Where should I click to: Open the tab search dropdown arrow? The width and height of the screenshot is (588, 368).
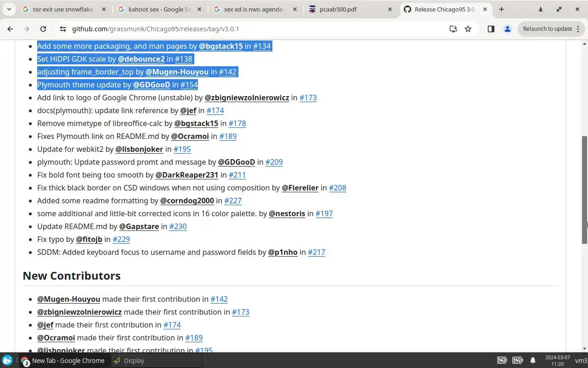(9, 9)
